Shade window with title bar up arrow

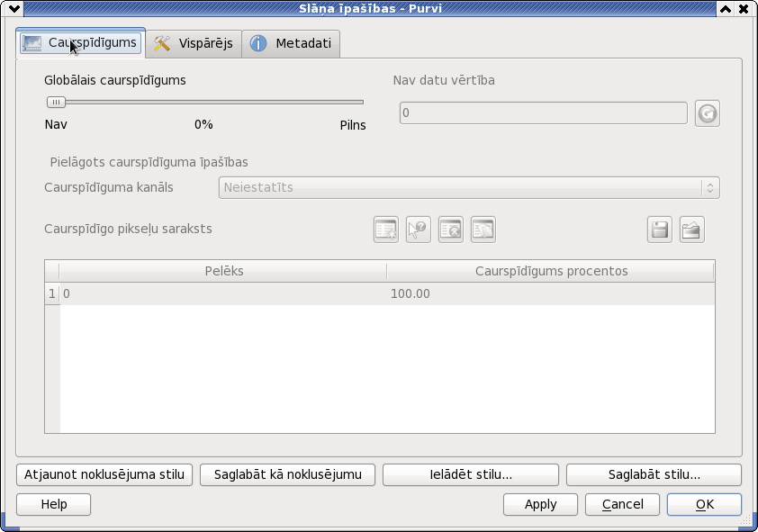pyautogui.click(x=726, y=9)
